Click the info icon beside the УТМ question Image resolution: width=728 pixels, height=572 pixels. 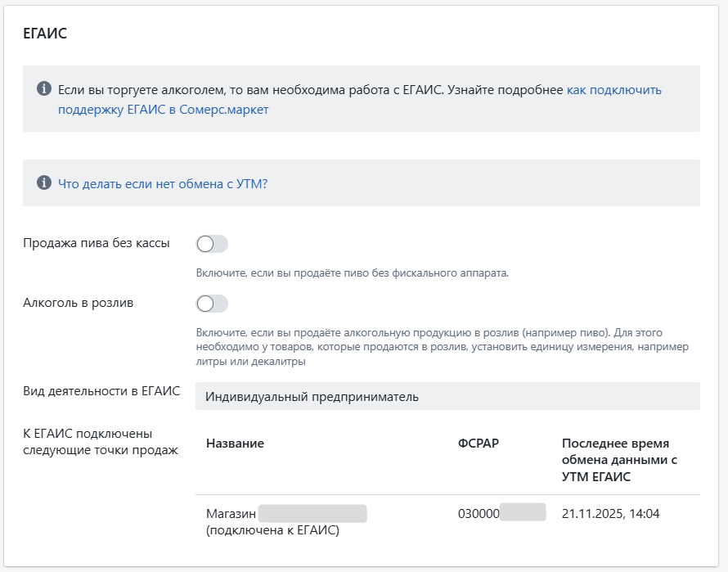tap(44, 182)
